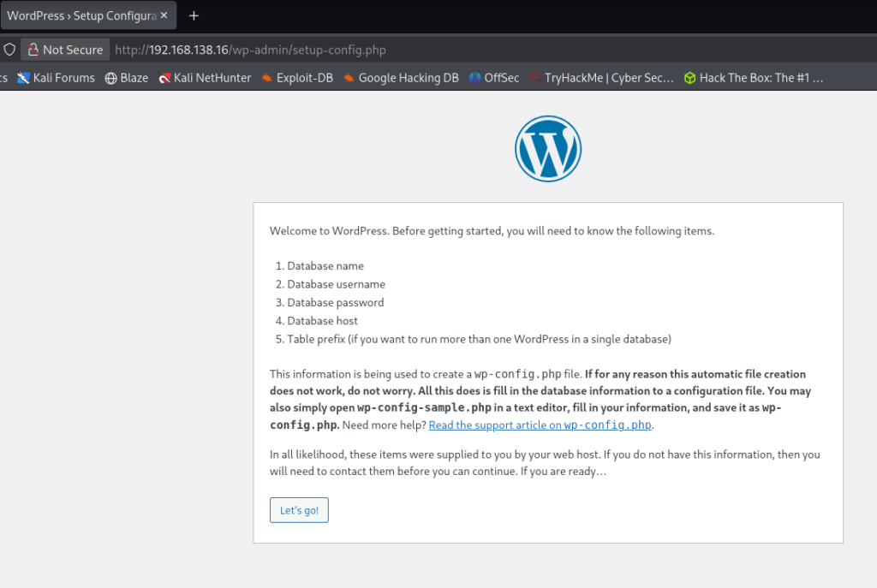Open the Kali NetHunter bookmark
The height and width of the screenshot is (588, 877).
click(x=205, y=78)
